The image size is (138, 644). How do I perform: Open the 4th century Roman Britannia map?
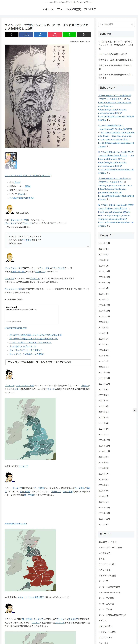pos(30,560)
